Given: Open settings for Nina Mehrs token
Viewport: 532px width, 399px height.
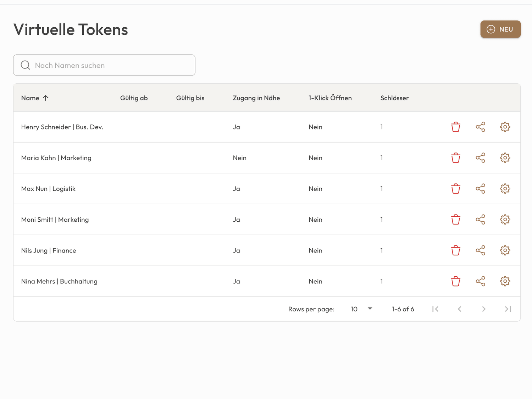Looking at the screenshot, I should pos(505,281).
